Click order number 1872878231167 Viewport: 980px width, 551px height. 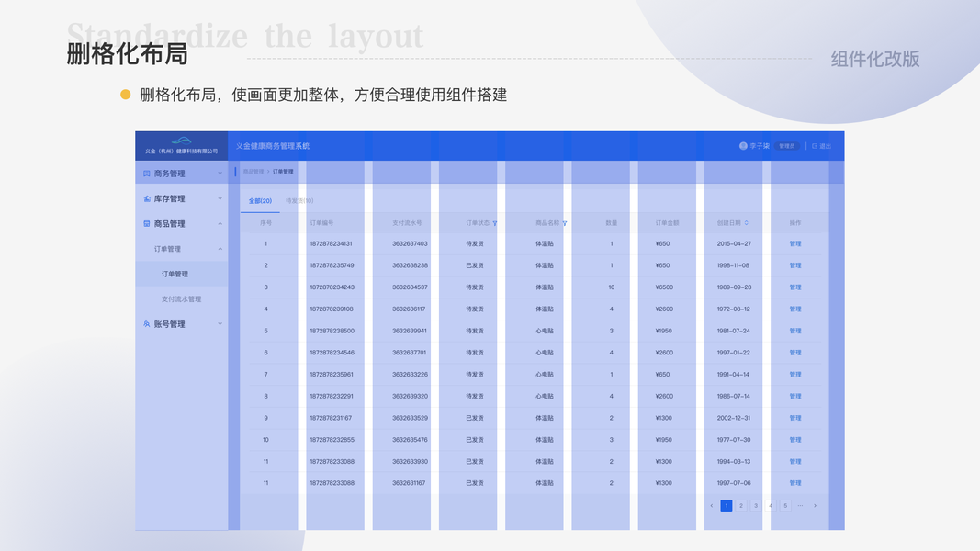click(331, 418)
